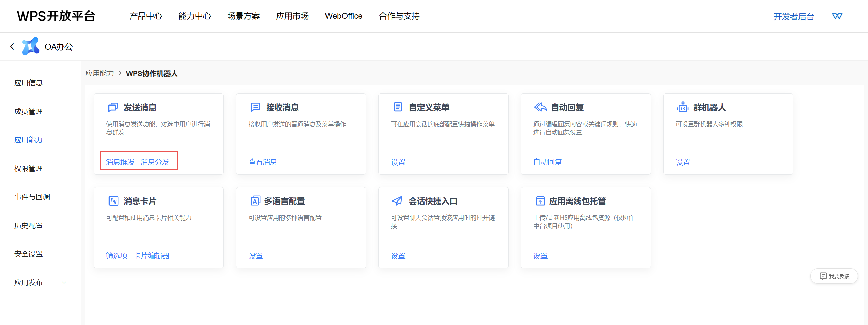Viewport: 868px width, 325px height.
Task: Click the 接收消息 message icon
Action: pyautogui.click(x=255, y=107)
